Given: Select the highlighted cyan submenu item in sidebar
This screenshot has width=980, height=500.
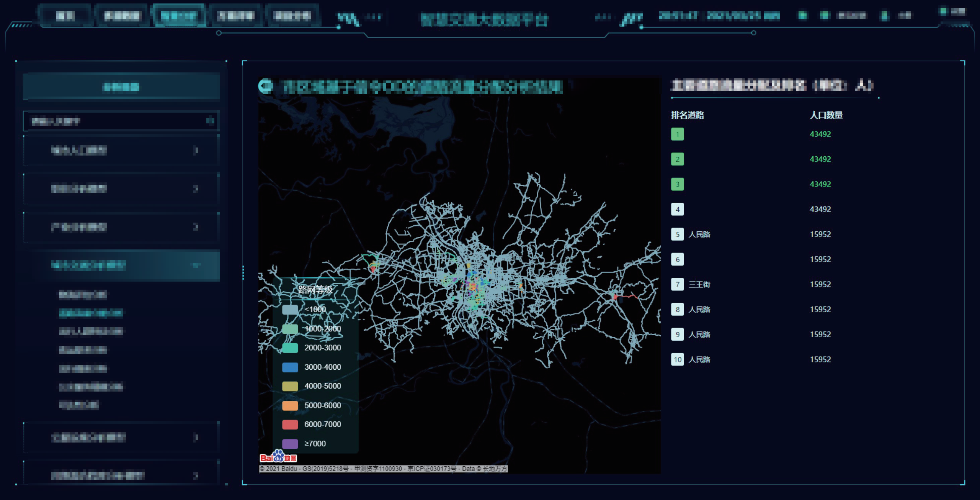Looking at the screenshot, I should click(91, 313).
